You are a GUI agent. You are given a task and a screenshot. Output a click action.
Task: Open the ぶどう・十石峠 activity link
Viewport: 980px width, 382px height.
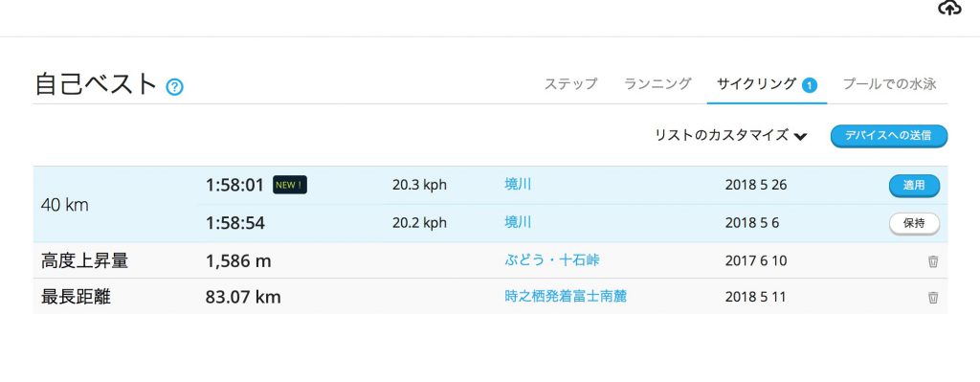pyautogui.click(x=552, y=260)
